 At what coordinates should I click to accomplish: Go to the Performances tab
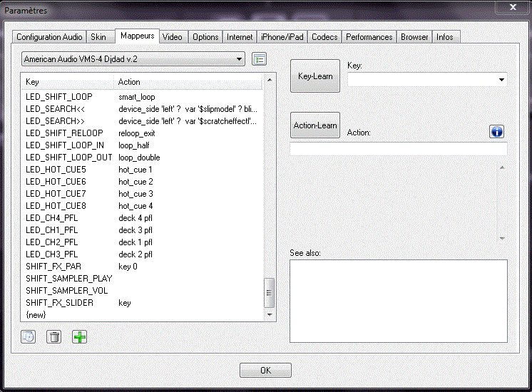coord(369,37)
